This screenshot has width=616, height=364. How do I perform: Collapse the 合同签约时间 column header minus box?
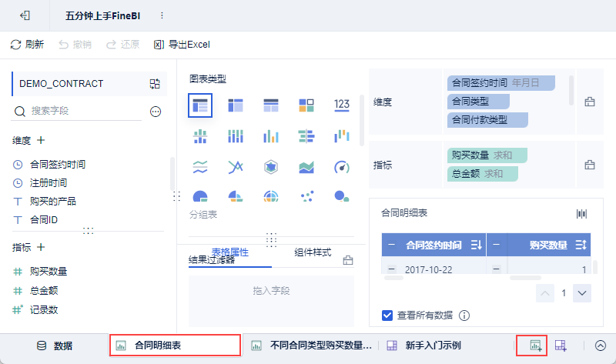pos(391,245)
